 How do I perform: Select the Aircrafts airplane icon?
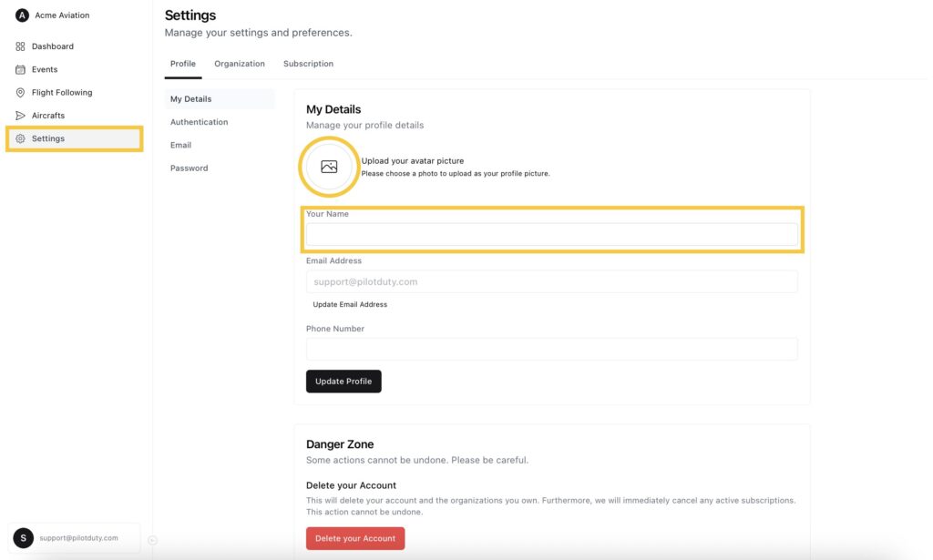click(x=20, y=115)
